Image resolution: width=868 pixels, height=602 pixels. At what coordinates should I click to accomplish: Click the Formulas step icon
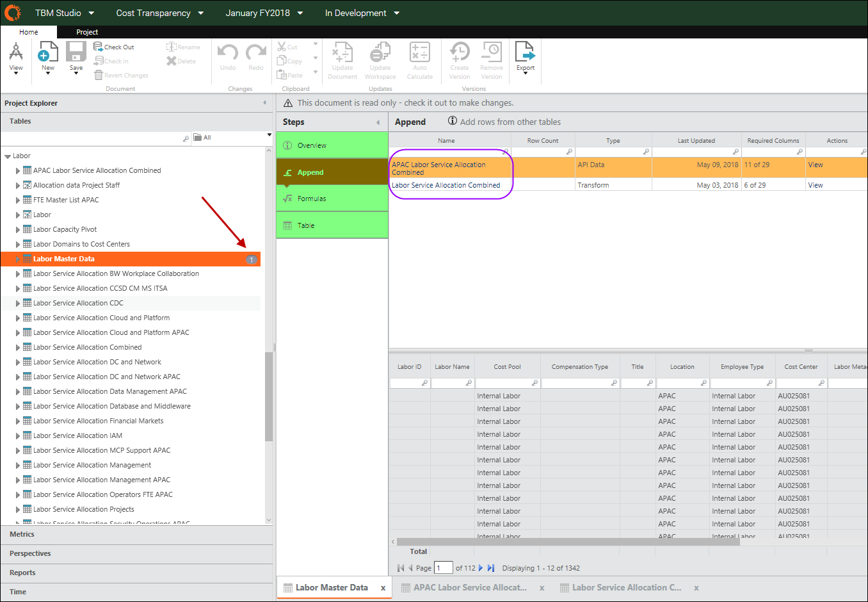(x=288, y=199)
